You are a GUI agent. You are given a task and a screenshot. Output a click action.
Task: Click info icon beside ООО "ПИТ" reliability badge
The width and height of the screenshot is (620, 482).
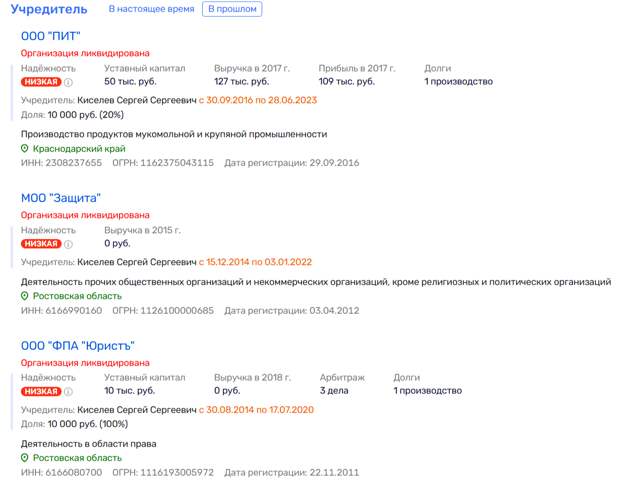point(69,81)
